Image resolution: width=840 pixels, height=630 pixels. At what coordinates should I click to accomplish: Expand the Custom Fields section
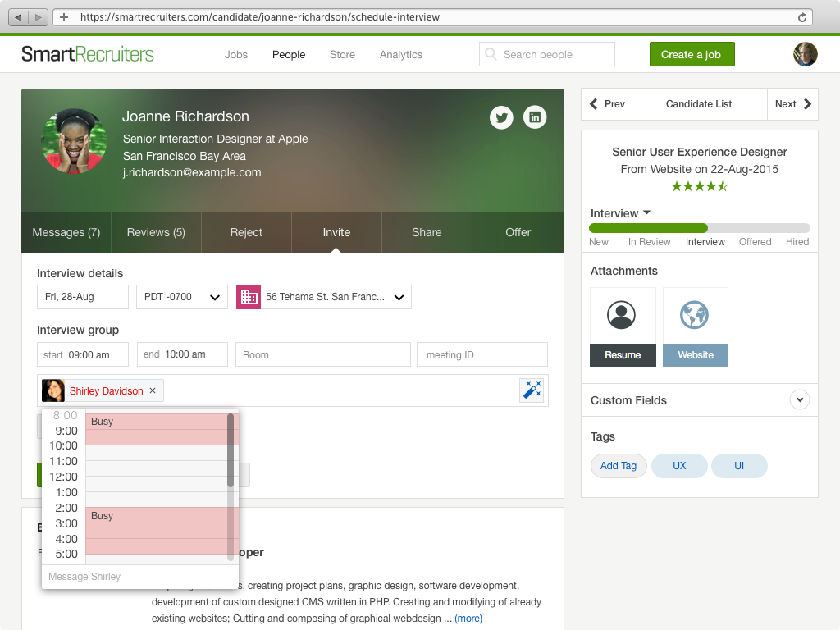[x=799, y=399]
